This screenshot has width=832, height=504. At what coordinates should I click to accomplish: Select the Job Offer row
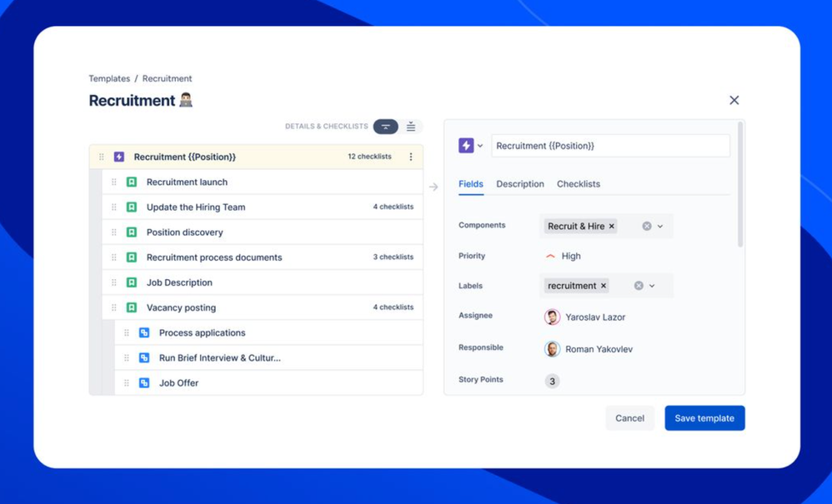pyautogui.click(x=269, y=382)
